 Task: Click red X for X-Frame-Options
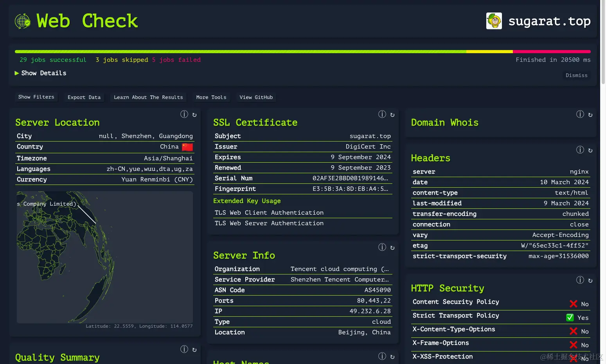[x=574, y=345]
